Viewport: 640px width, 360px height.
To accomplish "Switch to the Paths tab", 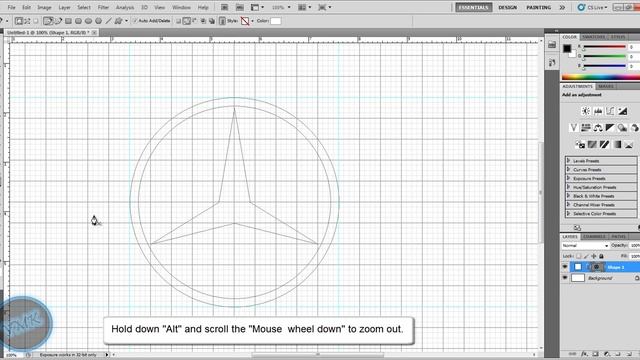I will click(618, 236).
